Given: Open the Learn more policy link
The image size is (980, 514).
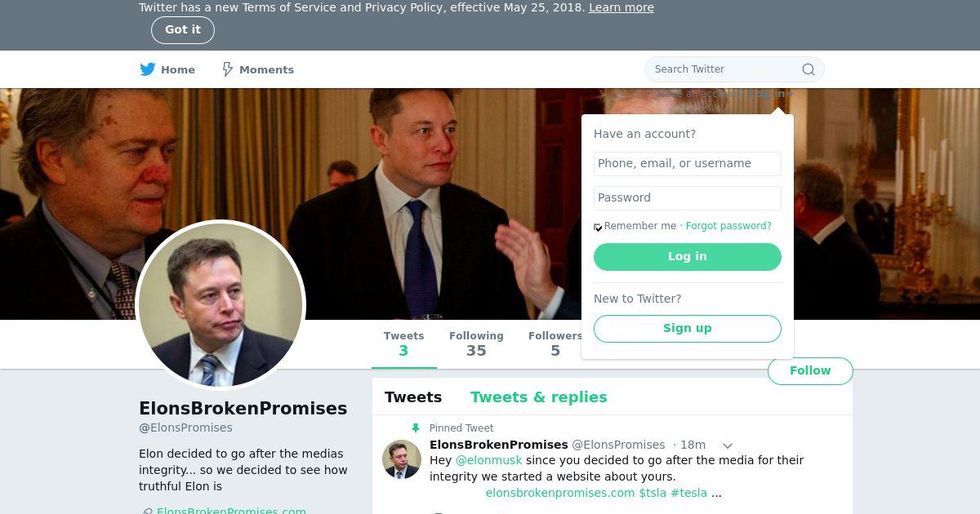Looking at the screenshot, I should (621, 7).
